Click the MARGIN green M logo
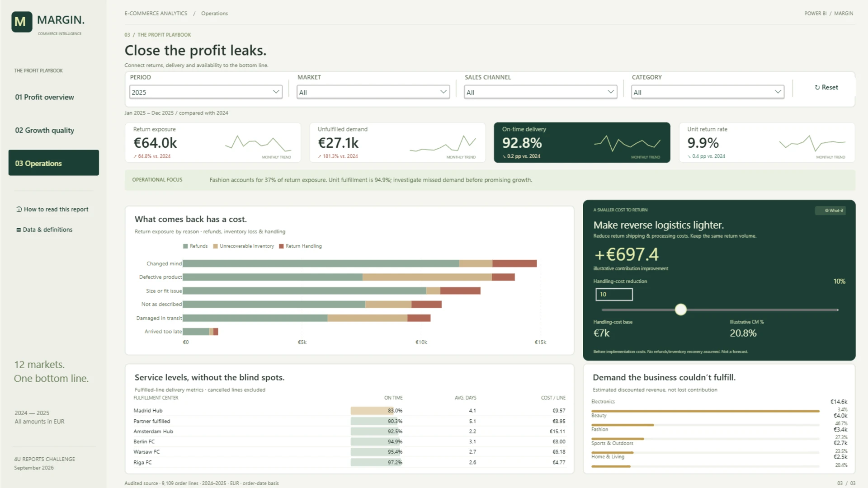This screenshot has width=868, height=488. tap(21, 22)
